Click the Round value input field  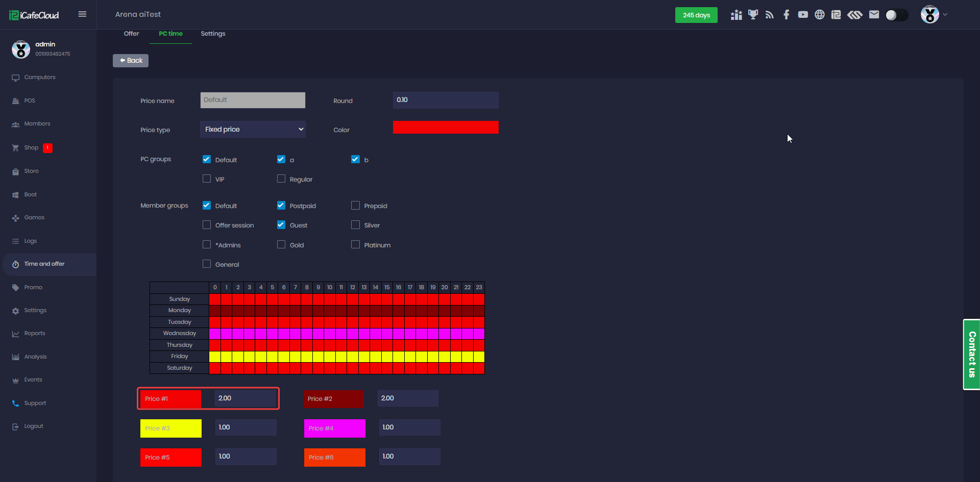(x=445, y=100)
